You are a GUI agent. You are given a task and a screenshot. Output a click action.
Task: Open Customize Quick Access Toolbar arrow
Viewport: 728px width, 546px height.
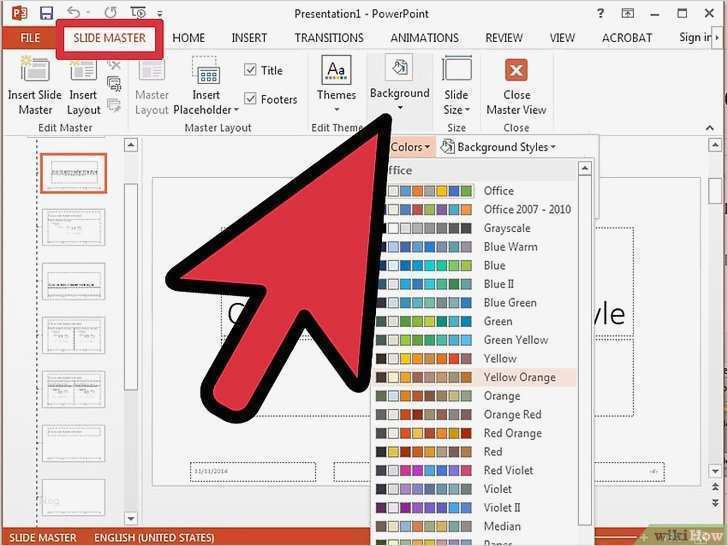[160, 13]
